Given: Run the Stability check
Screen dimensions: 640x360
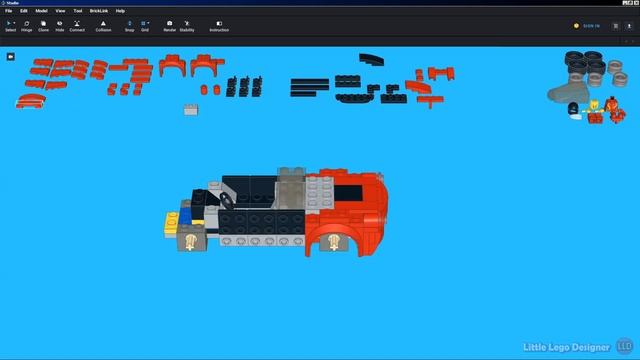Looking at the screenshot, I should tap(187, 26).
